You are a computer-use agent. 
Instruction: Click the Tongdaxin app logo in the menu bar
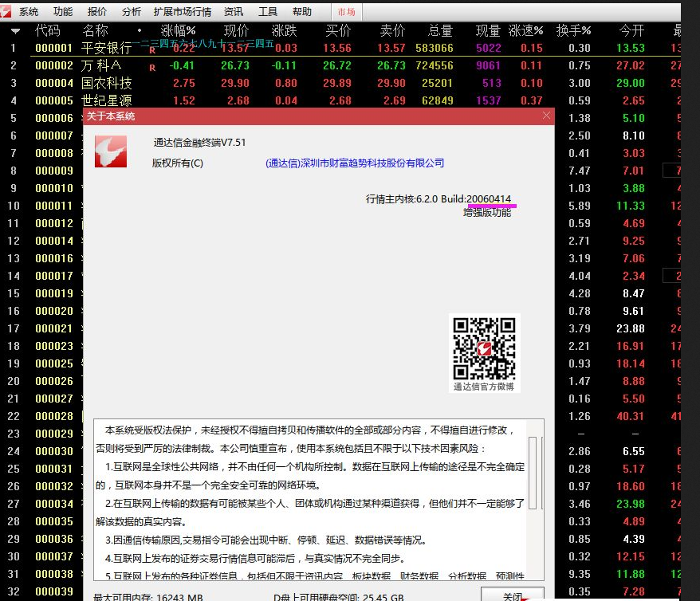coord(6,11)
